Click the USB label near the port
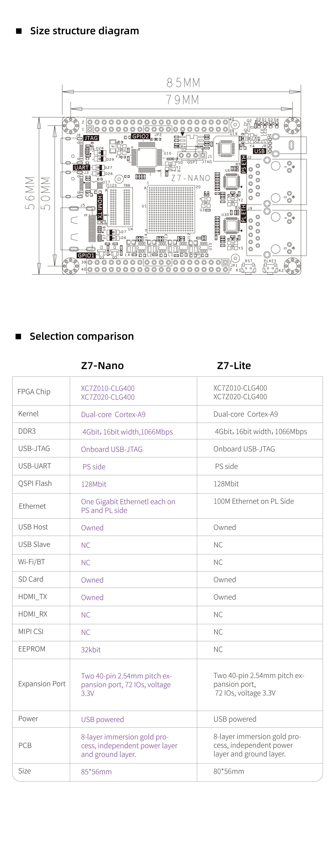Screen dimensions: 335x868 (260, 151)
